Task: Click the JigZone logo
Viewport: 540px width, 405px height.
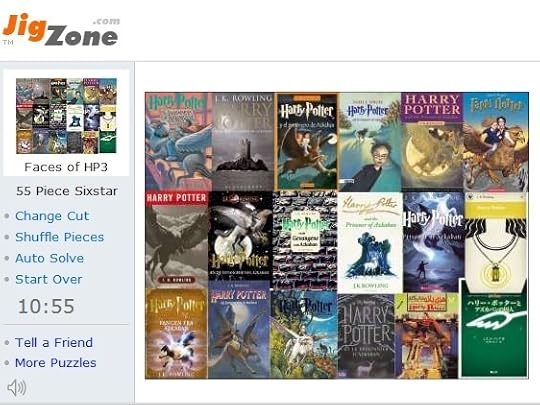Action: (61, 30)
